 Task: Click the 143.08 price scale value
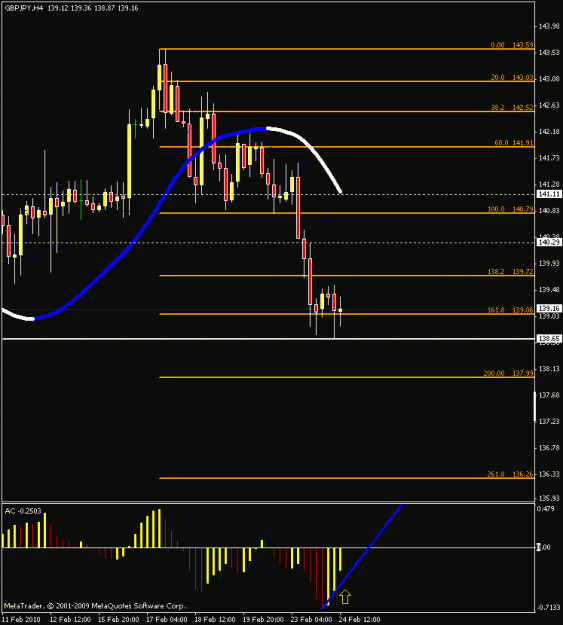click(549, 79)
